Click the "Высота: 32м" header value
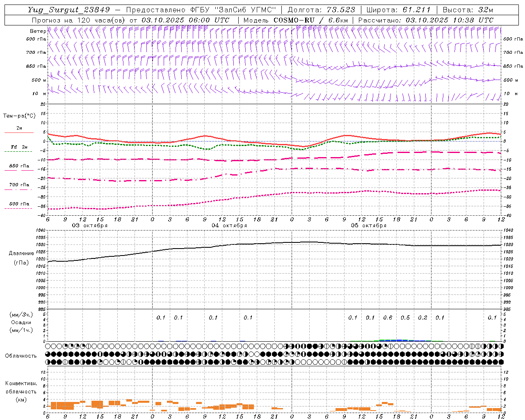The height and width of the screenshot is (420, 525). point(467,10)
